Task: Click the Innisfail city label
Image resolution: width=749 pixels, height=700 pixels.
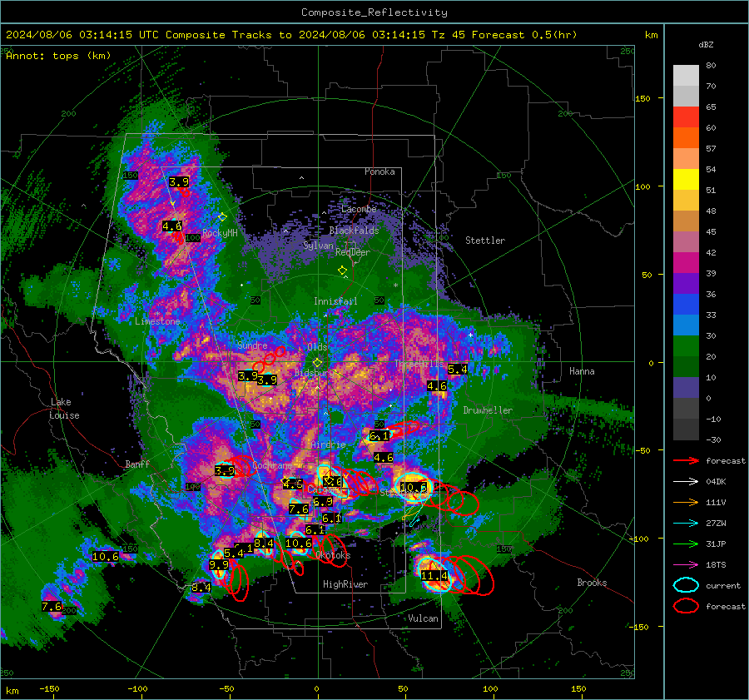Action: (x=335, y=301)
